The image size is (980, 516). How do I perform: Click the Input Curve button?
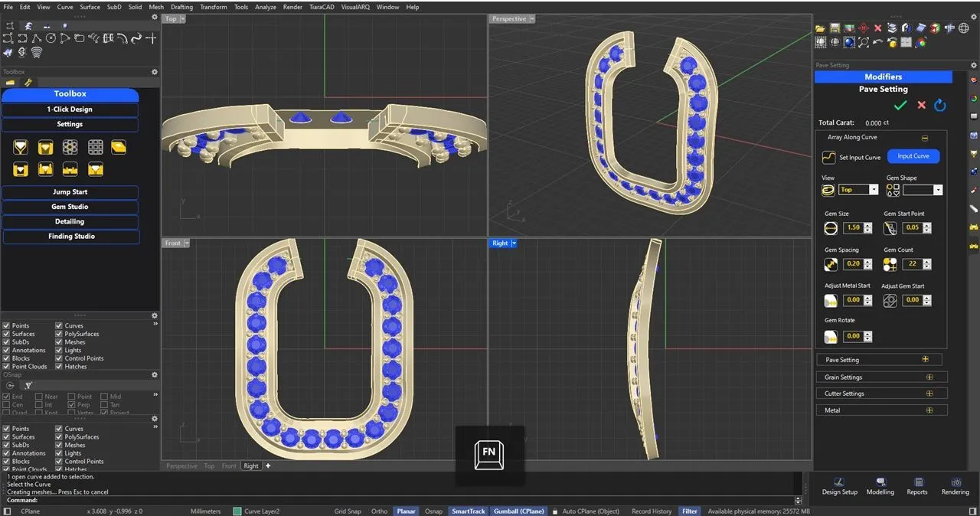click(x=913, y=156)
